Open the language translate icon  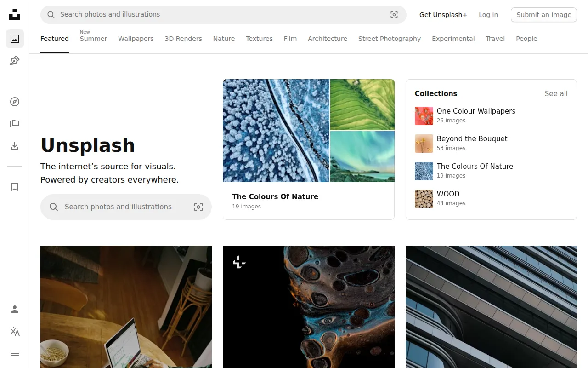pos(15,331)
